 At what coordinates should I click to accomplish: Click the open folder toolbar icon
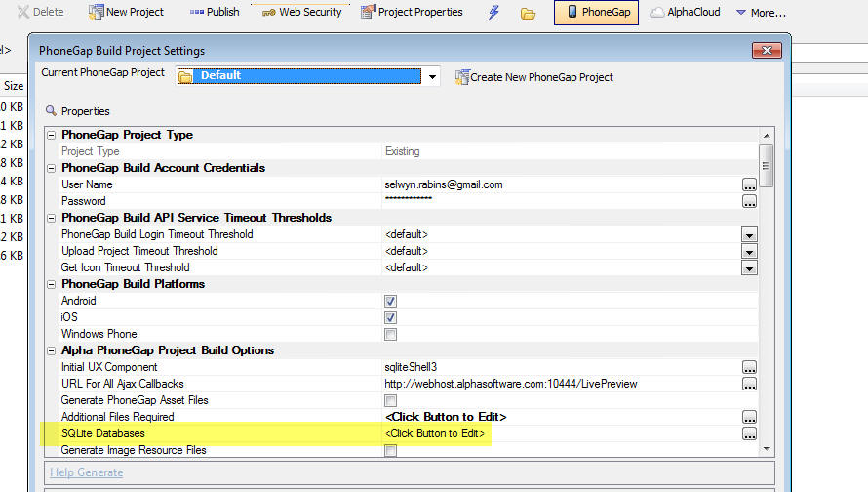coord(528,14)
